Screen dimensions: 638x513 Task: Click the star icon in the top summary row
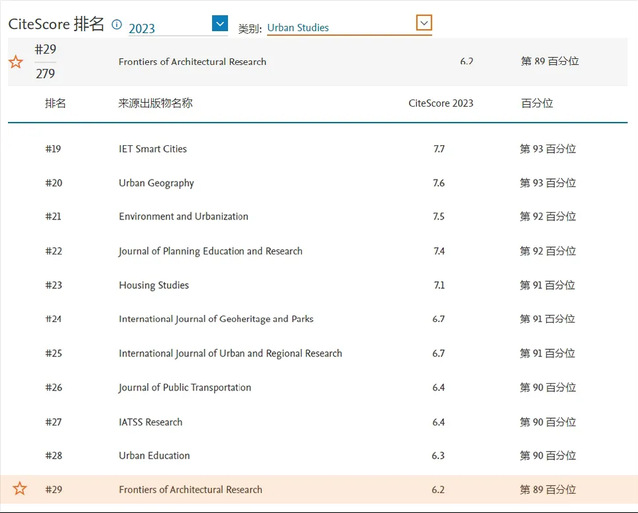(16, 62)
